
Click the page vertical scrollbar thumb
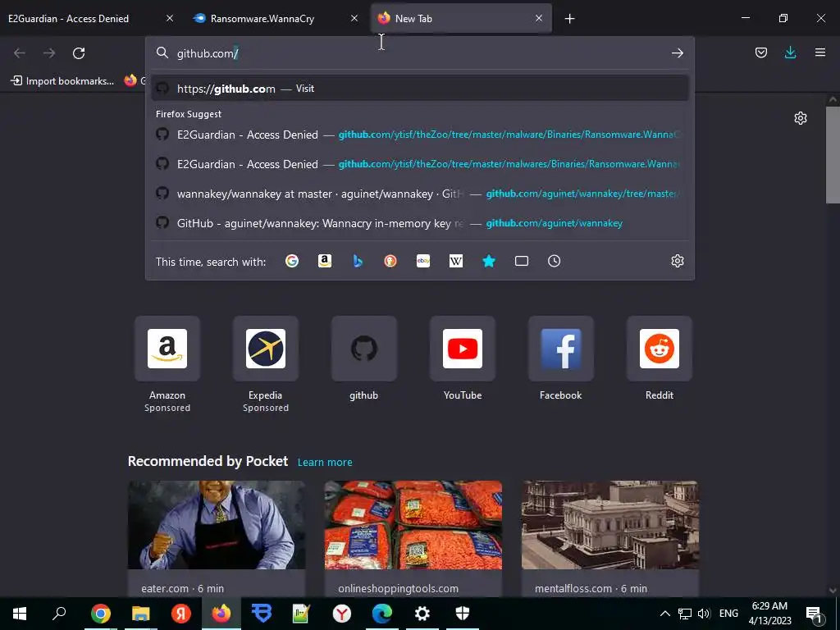pyautogui.click(x=833, y=155)
